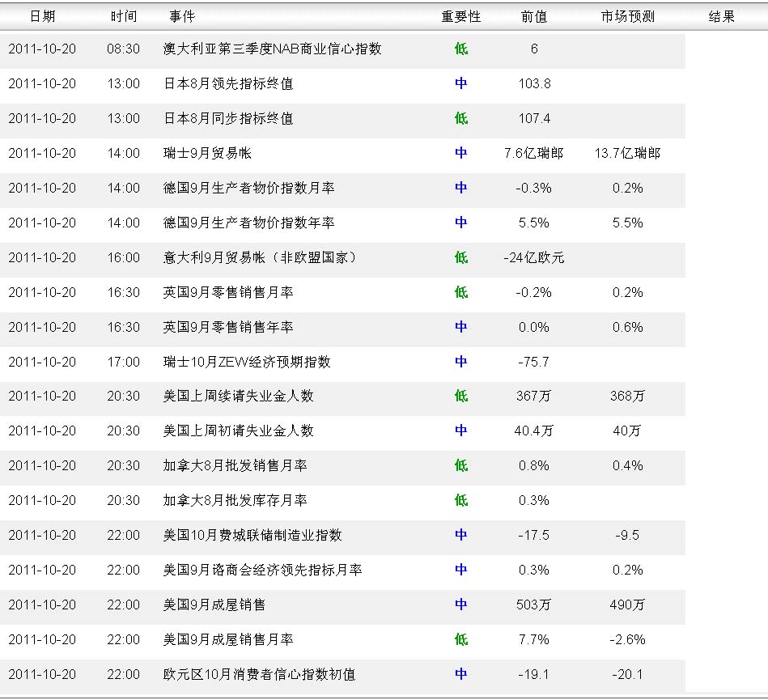The image size is (768, 700).
Task: Click previous value 7.7%
Action: click(534, 639)
